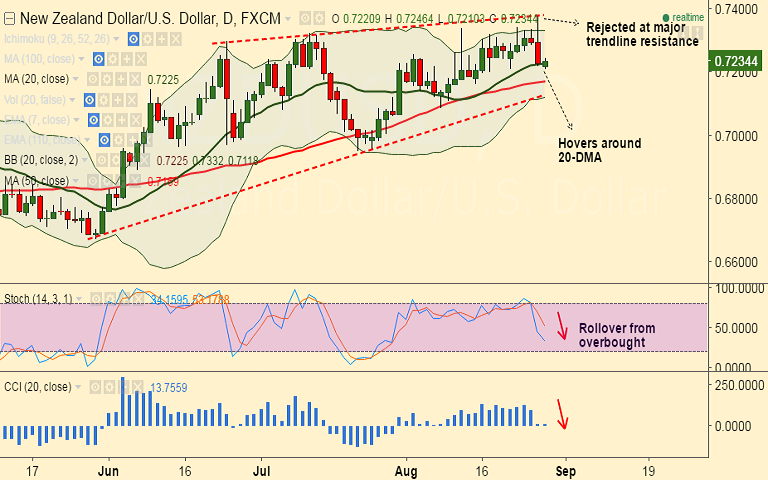Viewport: 768px width, 482px height.
Task: Click the 0.66000 price axis label
Action: click(x=736, y=263)
